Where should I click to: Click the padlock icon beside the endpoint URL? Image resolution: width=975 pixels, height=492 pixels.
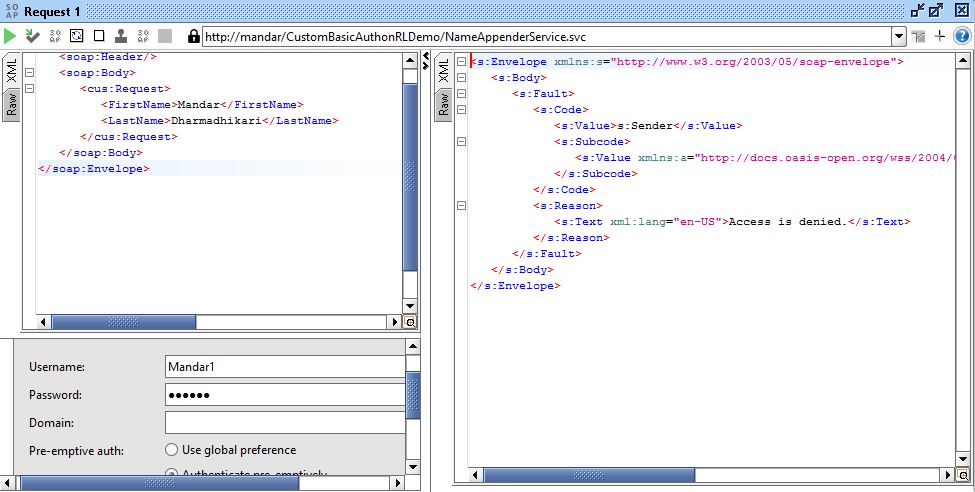click(193, 36)
